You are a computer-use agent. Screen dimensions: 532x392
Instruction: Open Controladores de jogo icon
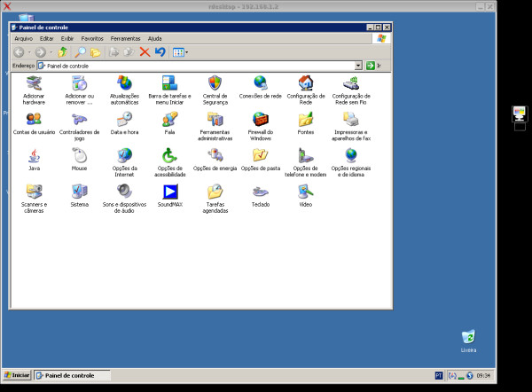click(x=80, y=126)
